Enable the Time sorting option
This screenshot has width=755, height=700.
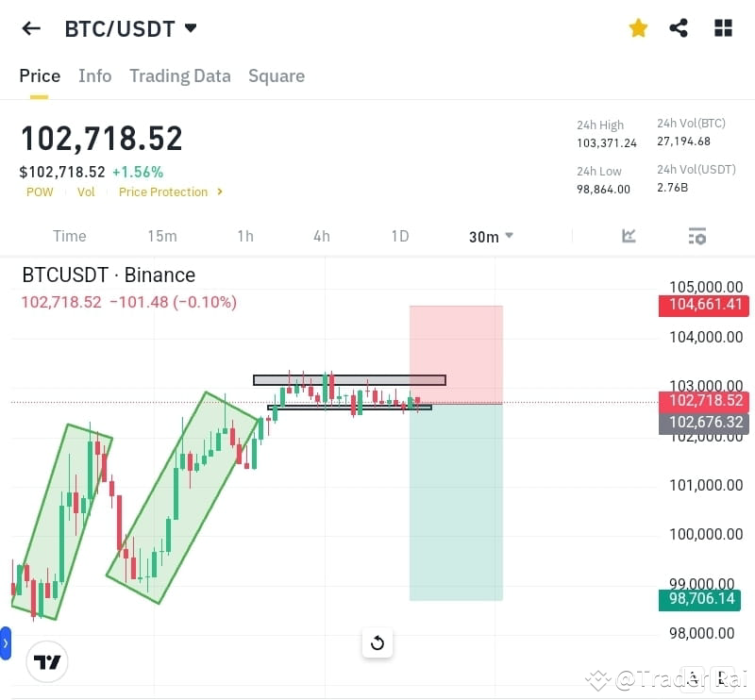click(x=69, y=236)
